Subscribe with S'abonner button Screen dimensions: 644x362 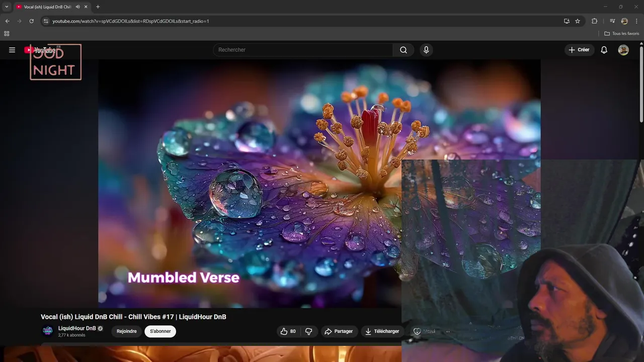(x=160, y=331)
